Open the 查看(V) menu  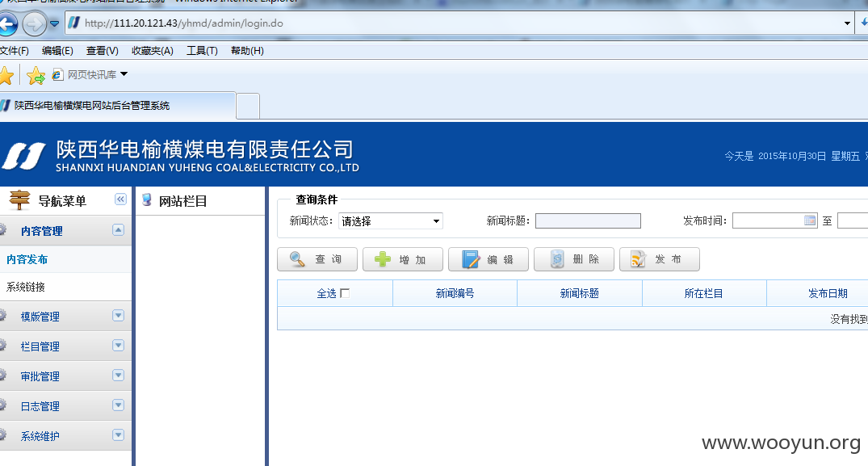(x=103, y=51)
